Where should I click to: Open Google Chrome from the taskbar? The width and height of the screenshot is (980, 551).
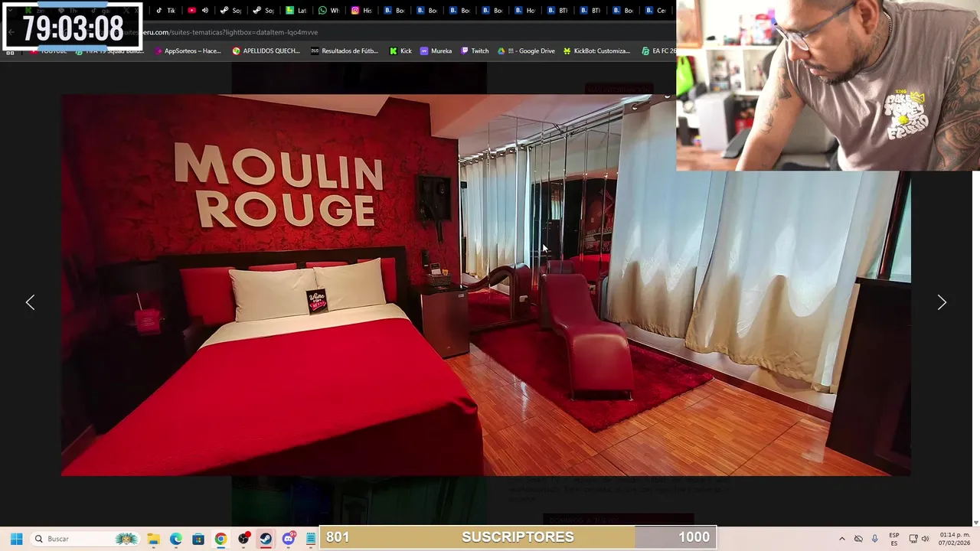(x=220, y=539)
